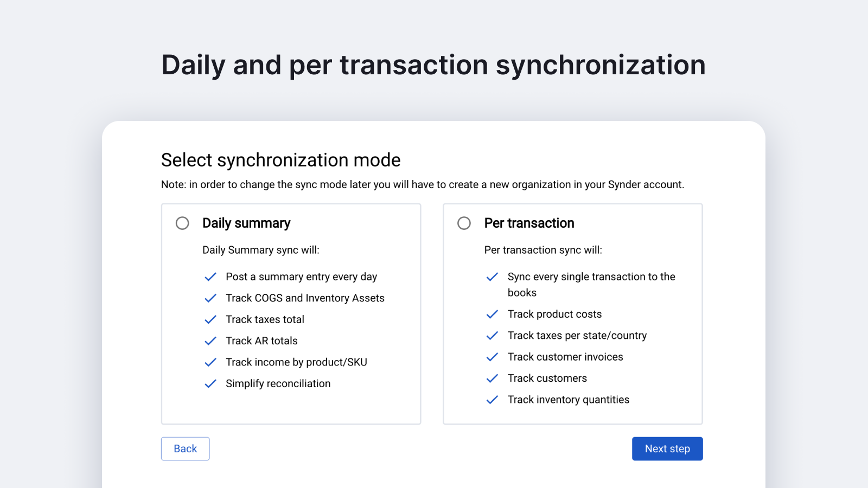Click 'Track taxes per state/country' list item
The height and width of the screenshot is (488, 868).
577,335
